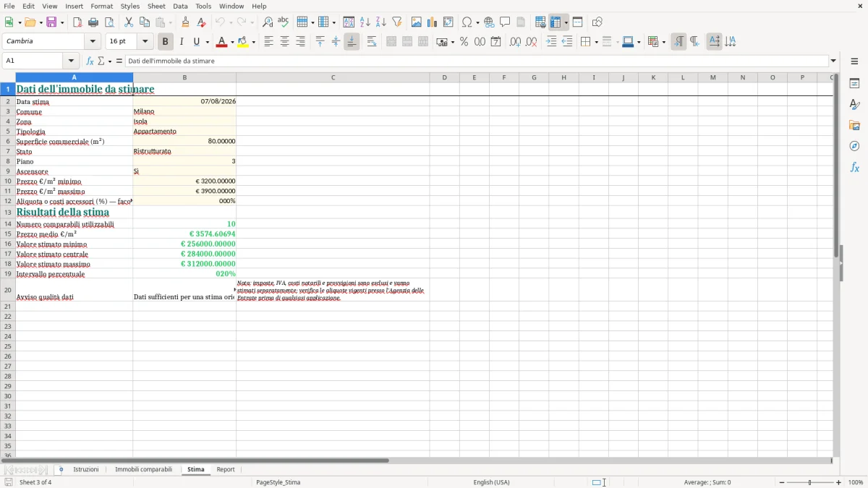Toggle Bold formatting
The image size is (868, 488).
point(166,42)
